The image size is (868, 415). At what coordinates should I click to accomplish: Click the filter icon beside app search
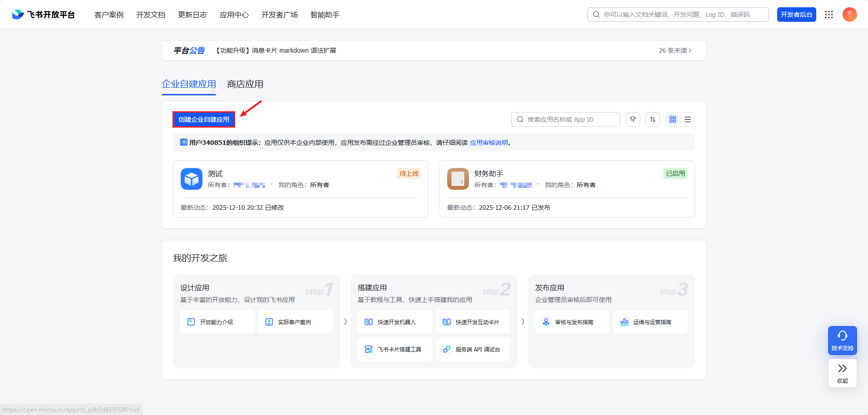(x=632, y=119)
